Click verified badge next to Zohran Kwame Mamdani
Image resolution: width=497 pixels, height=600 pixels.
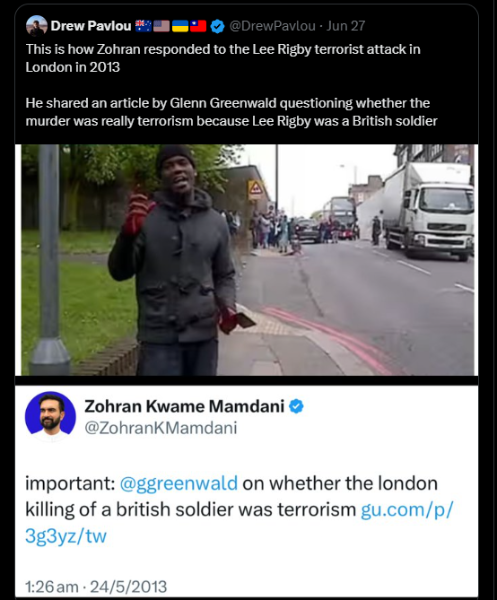click(x=296, y=406)
